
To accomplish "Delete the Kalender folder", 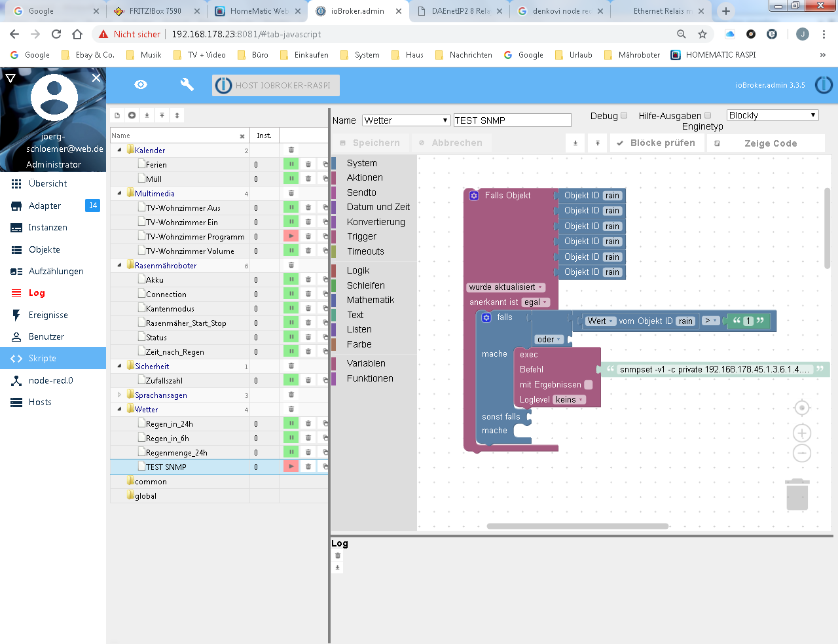I will coord(291,150).
